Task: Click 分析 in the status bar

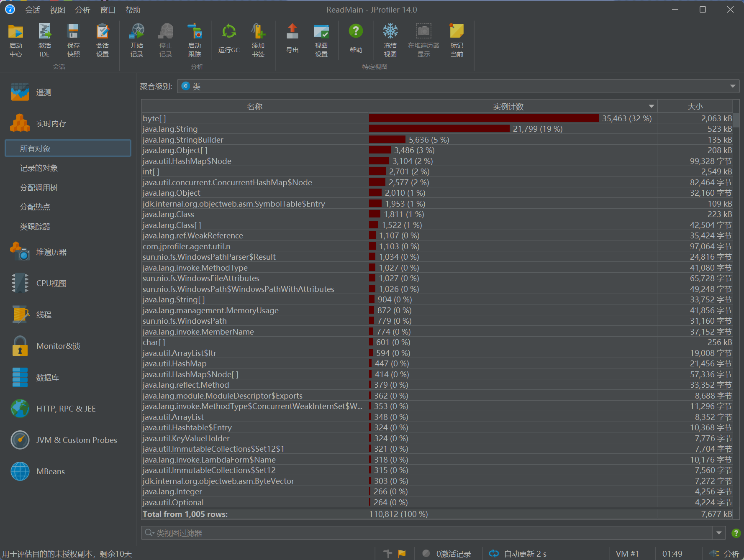Action: [725, 553]
